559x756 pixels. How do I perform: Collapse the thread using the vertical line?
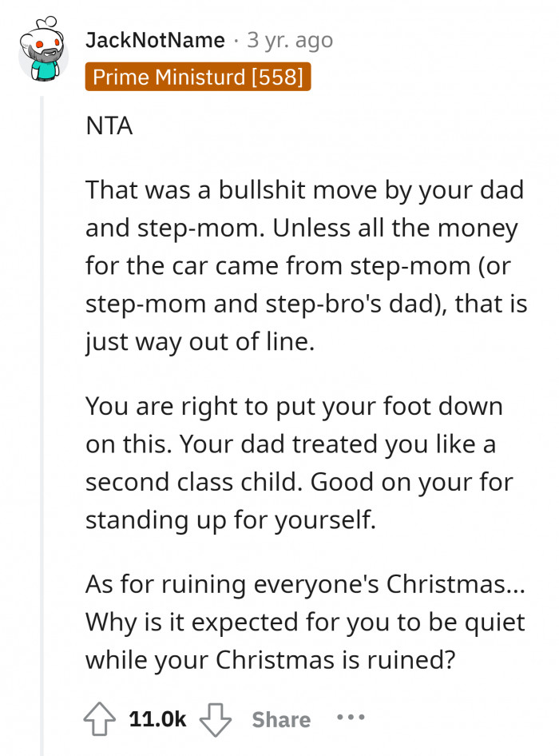[x=42, y=400]
